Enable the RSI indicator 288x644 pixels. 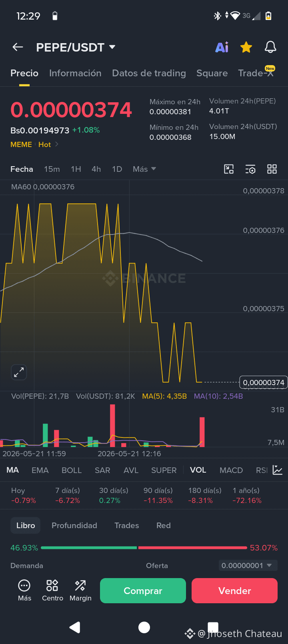tap(262, 470)
